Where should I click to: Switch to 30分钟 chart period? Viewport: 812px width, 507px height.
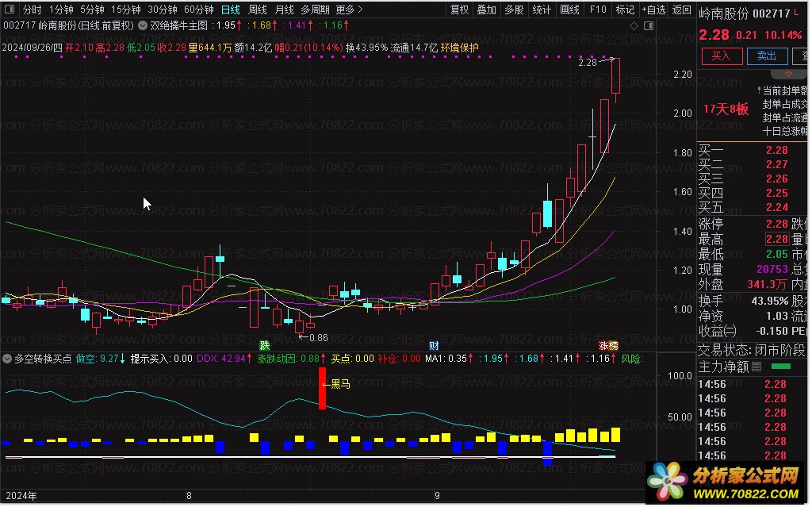[x=162, y=10]
